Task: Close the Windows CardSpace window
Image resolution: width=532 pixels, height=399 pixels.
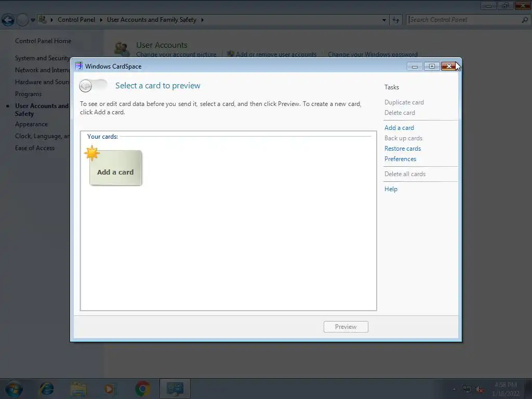Action: pyautogui.click(x=448, y=66)
